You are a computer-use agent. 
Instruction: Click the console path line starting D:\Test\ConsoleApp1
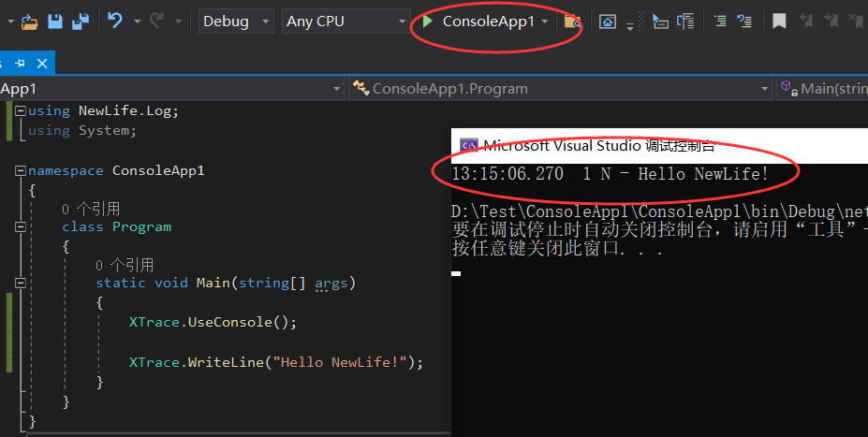pos(659,211)
